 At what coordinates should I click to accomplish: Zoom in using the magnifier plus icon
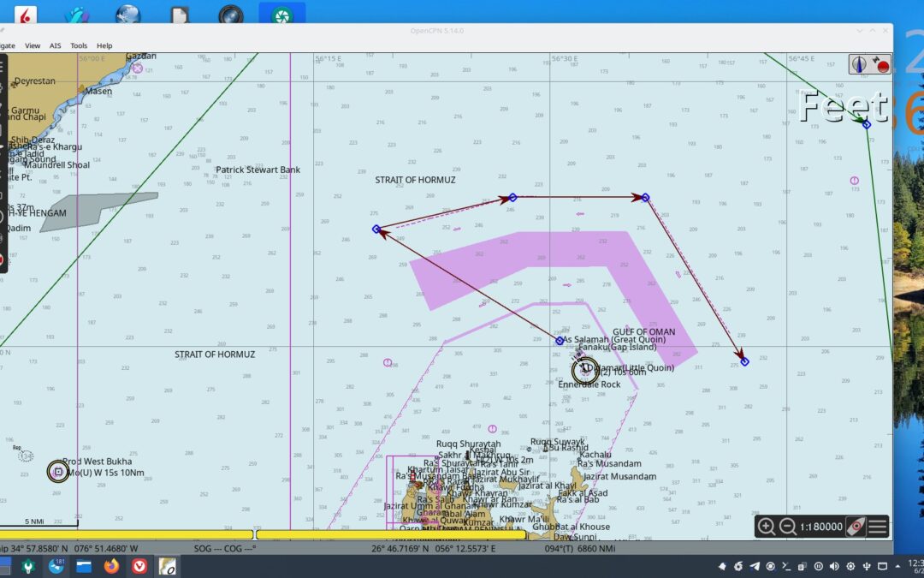[x=766, y=526]
